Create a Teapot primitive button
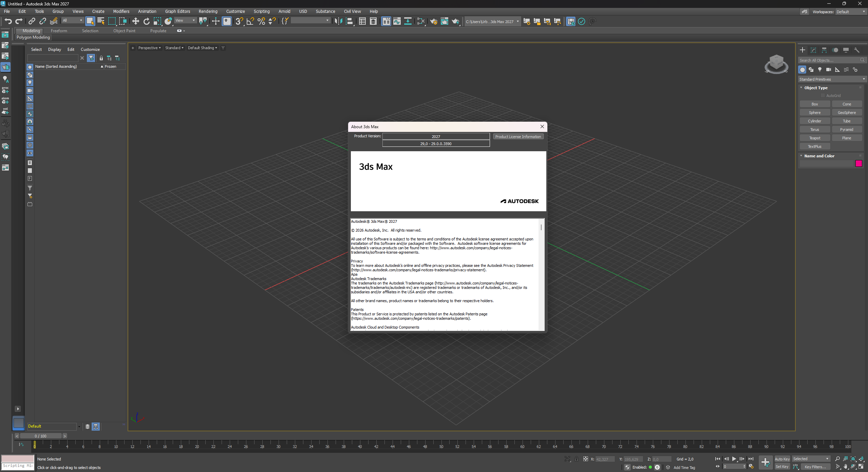The height and width of the screenshot is (472, 868). (814, 138)
